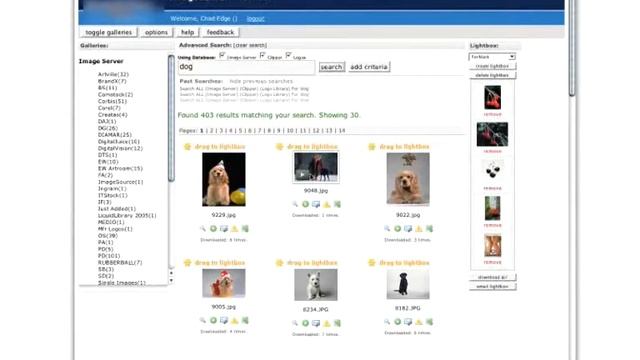Image resolution: width=640 pixels, height=360 pixels.
Task: Click the green square icon under 9229.jpg
Action: tap(245, 229)
